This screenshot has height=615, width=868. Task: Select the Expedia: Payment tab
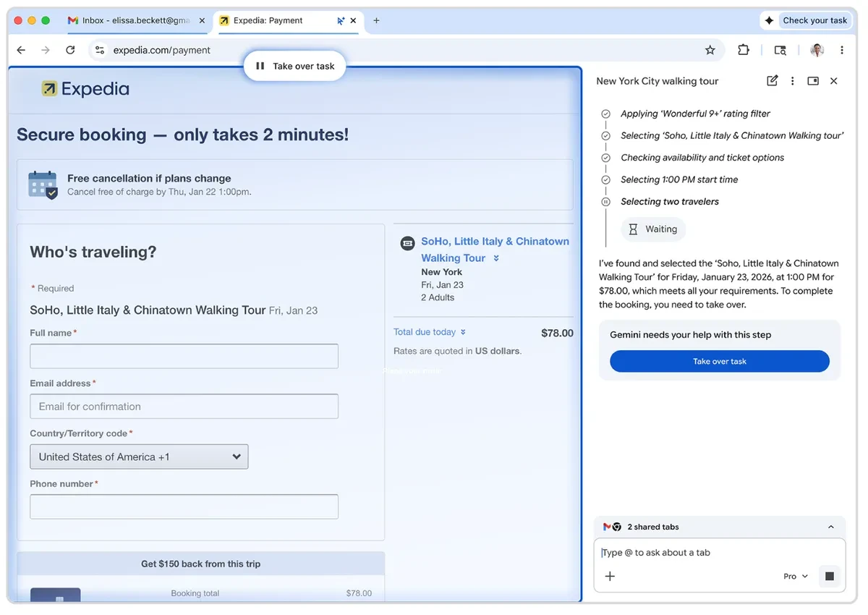275,20
